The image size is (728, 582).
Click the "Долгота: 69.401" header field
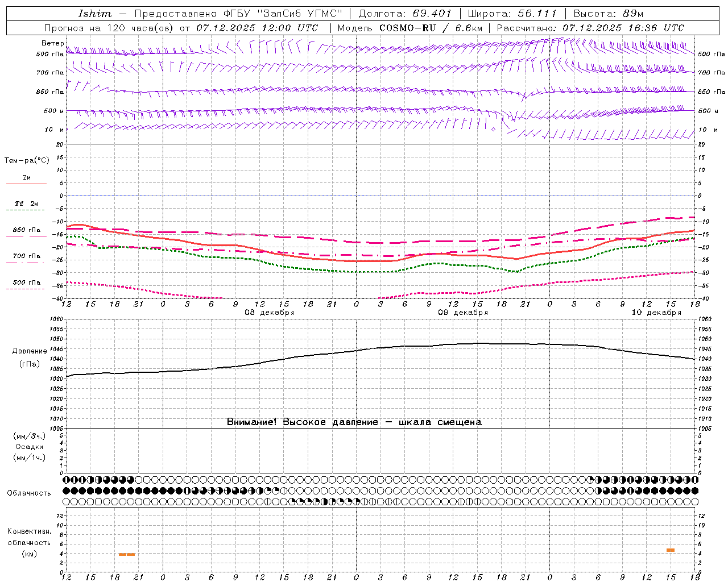(405, 14)
